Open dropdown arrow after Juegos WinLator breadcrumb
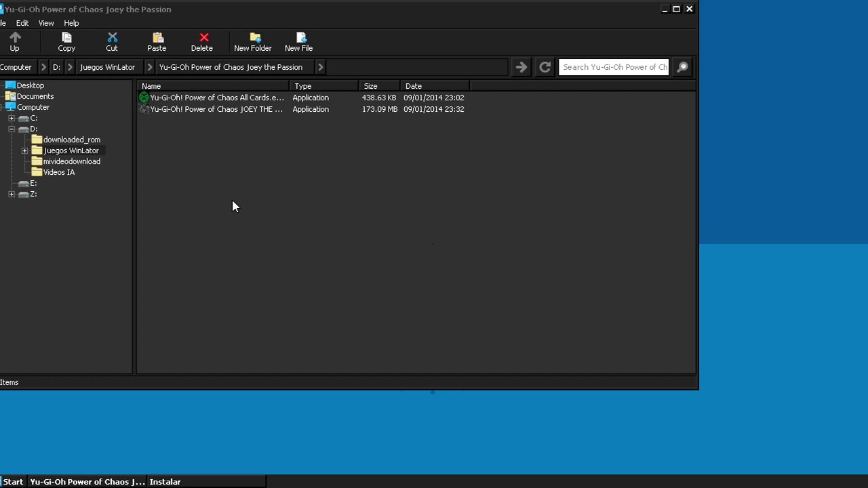The height and width of the screenshot is (488, 868). coord(149,67)
